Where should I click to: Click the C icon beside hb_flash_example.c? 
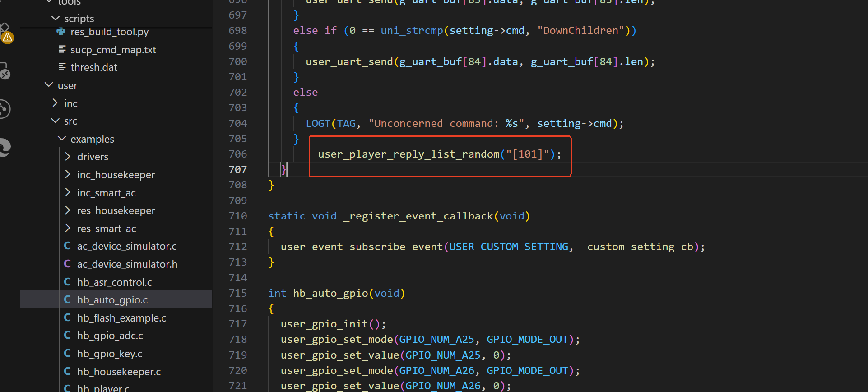67,317
